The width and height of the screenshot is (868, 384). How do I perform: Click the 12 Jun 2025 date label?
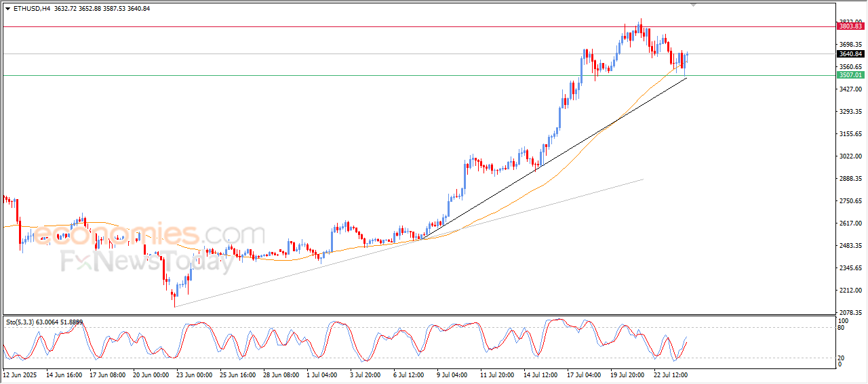coord(21,374)
